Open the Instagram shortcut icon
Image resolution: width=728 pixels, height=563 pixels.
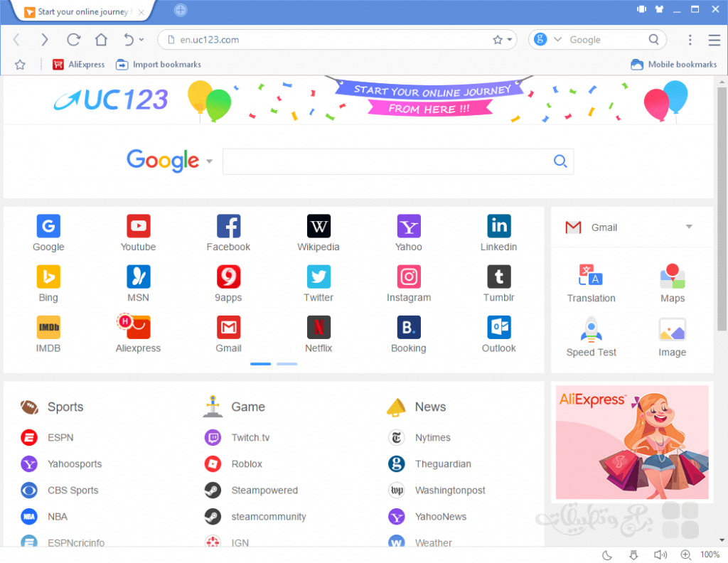click(408, 277)
